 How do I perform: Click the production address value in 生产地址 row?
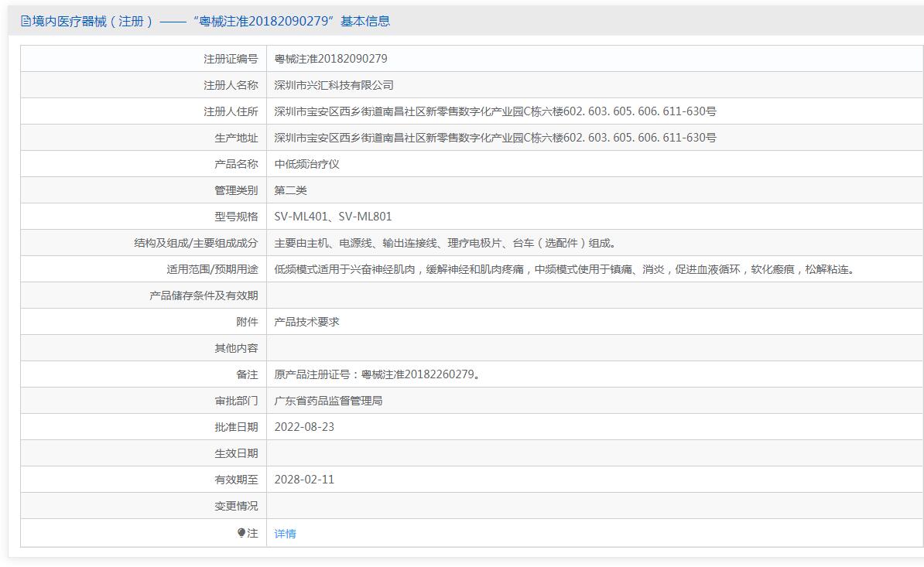pos(495,138)
